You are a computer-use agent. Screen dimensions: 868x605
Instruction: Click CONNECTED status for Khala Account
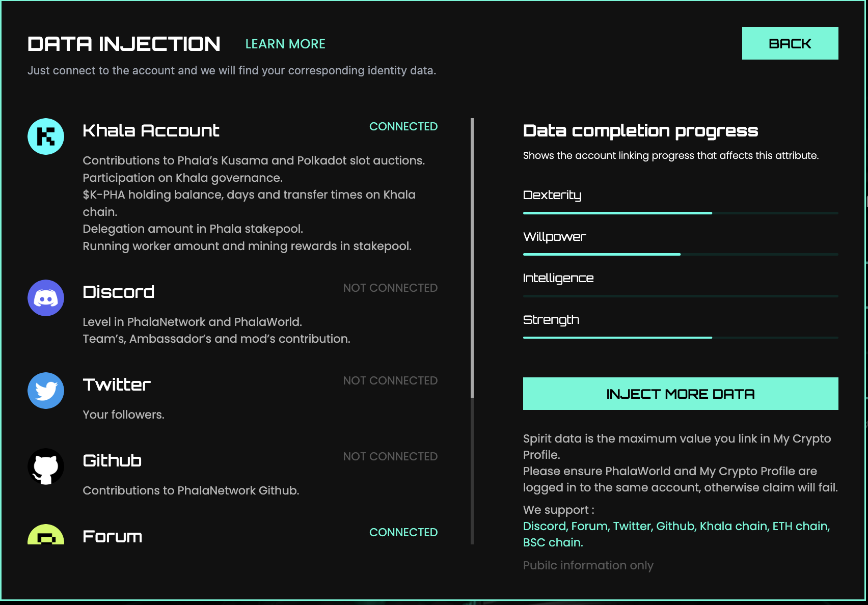coord(403,126)
